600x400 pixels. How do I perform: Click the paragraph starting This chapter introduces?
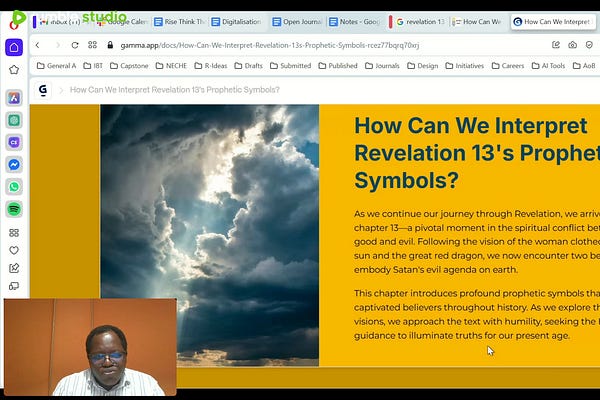(477, 314)
